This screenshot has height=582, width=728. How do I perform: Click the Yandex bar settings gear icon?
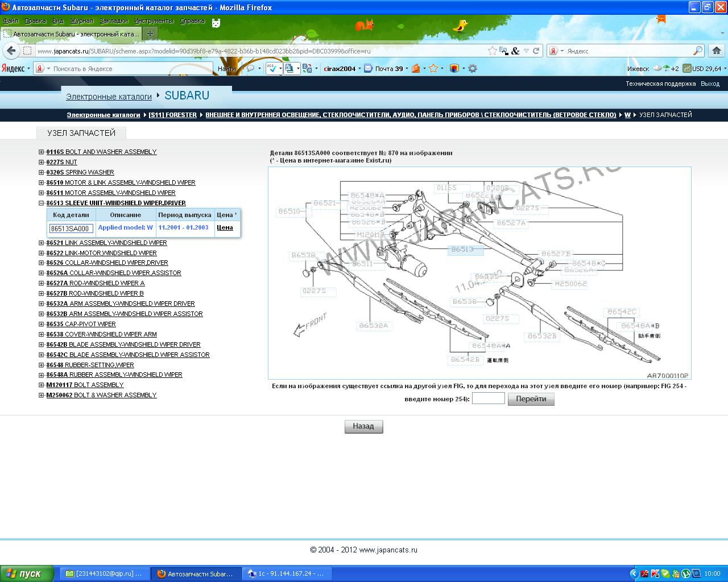472,68
